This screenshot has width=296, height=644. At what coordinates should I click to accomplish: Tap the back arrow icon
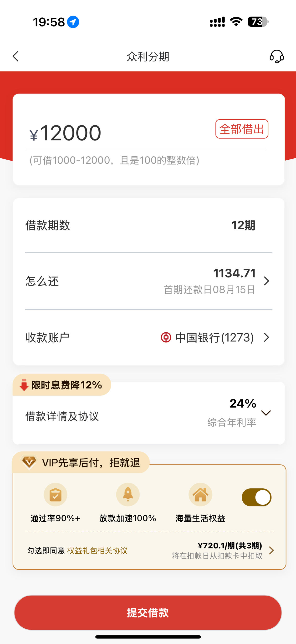16,56
